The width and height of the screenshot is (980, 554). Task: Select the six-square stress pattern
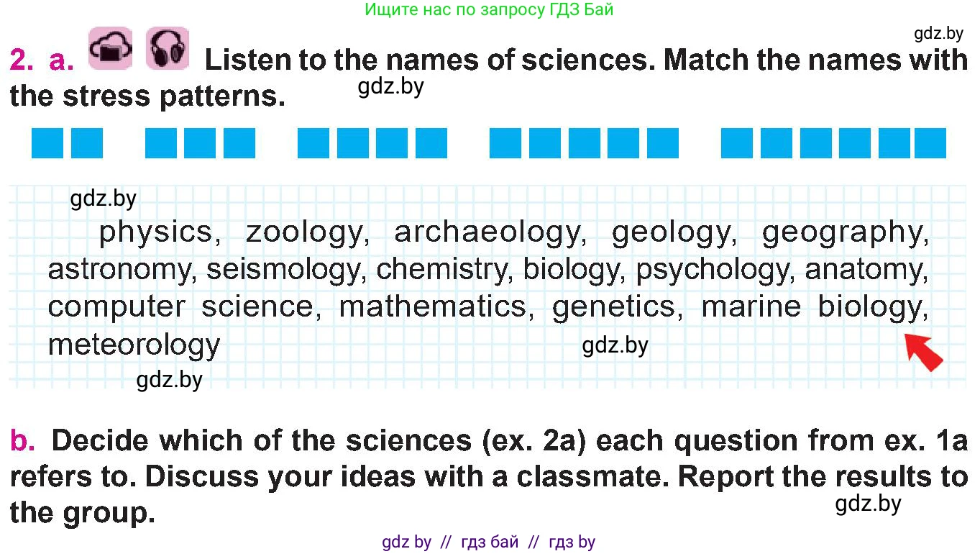pos(833,143)
